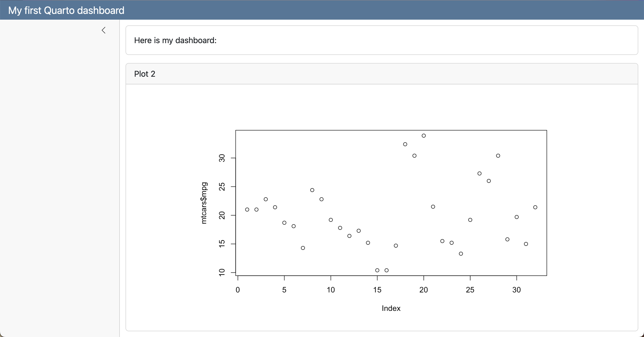Click the data point near index 30
Screen dimensions: 644x337
[517, 217]
